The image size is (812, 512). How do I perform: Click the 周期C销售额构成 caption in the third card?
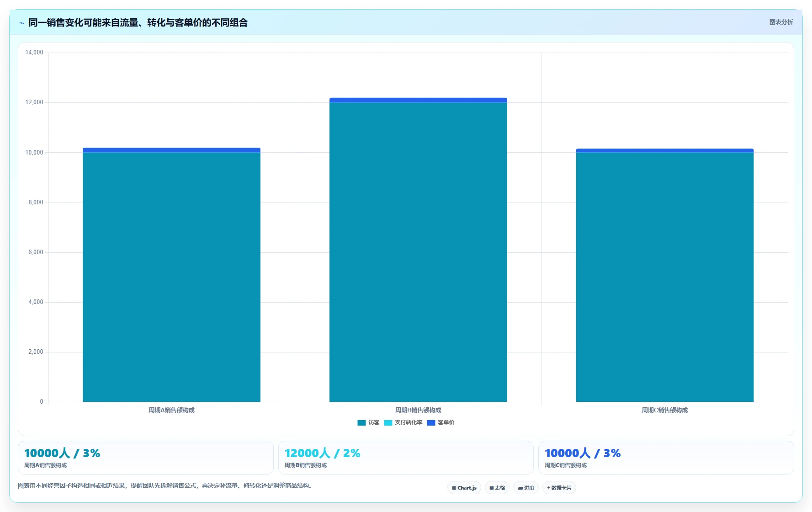pos(566,465)
